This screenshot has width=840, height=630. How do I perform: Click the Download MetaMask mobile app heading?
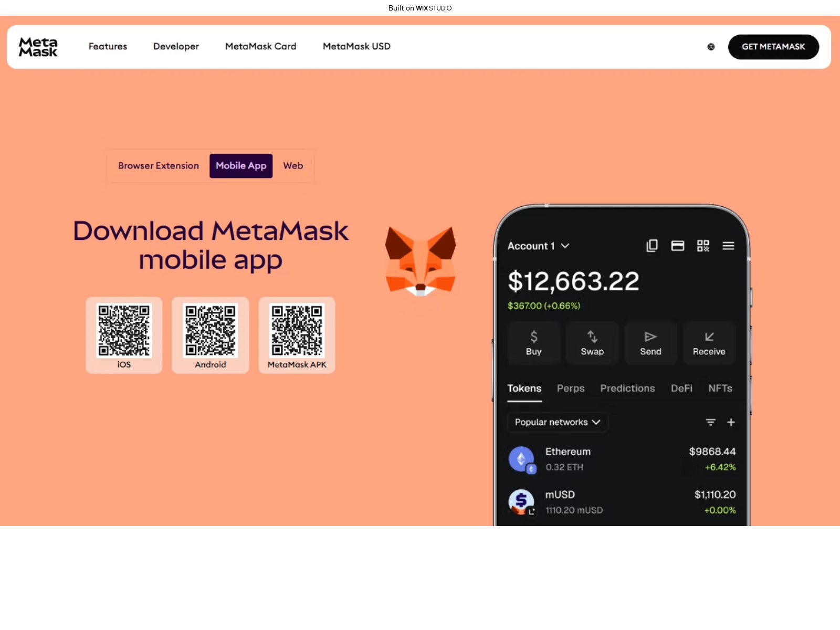click(x=211, y=245)
